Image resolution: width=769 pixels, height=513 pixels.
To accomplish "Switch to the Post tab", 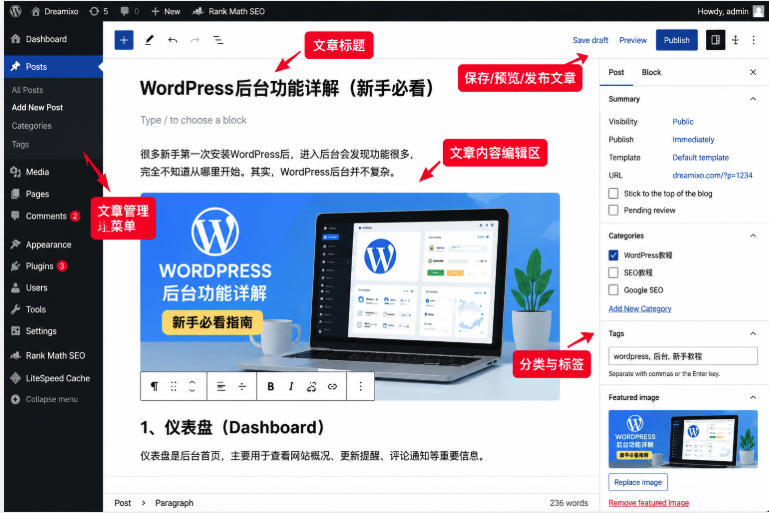I will click(x=616, y=72).
